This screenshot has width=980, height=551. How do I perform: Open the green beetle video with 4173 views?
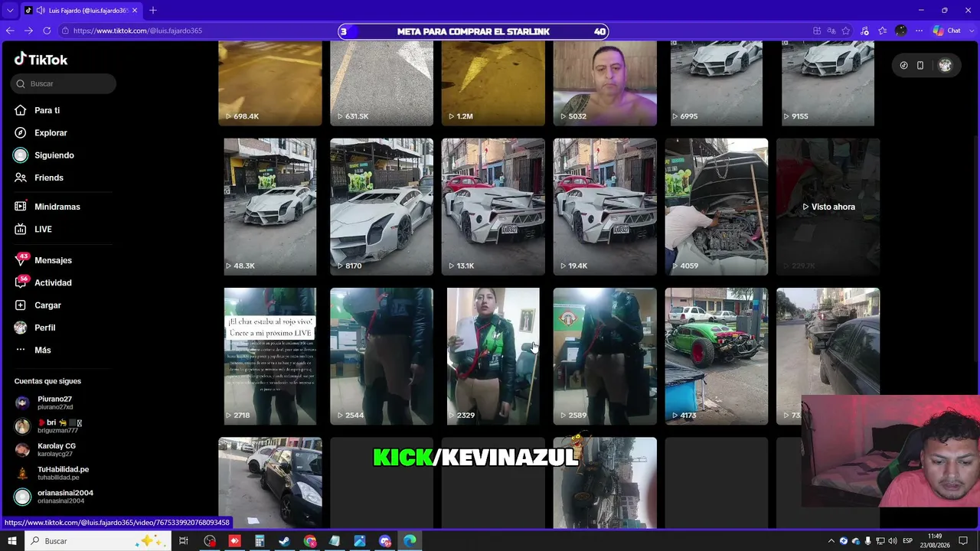click(717, 356)
